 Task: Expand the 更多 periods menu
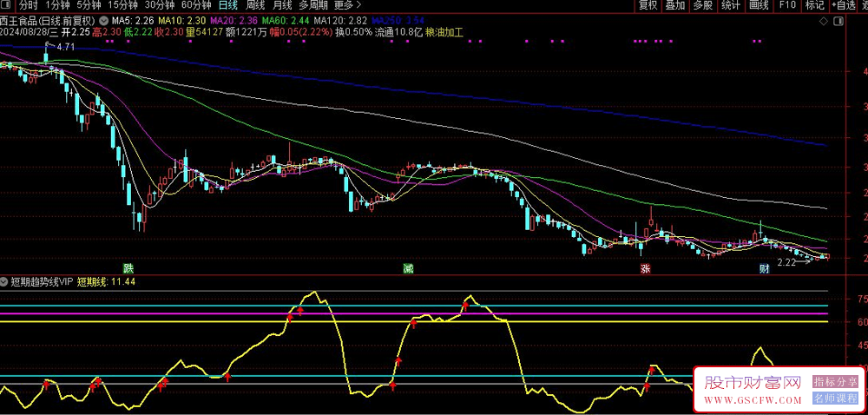coord(348,5)
